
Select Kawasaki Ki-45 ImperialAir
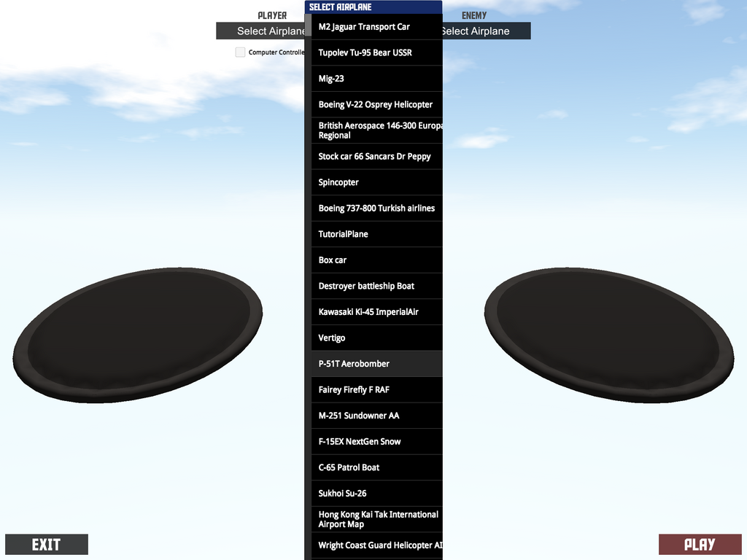coord(377,312)
